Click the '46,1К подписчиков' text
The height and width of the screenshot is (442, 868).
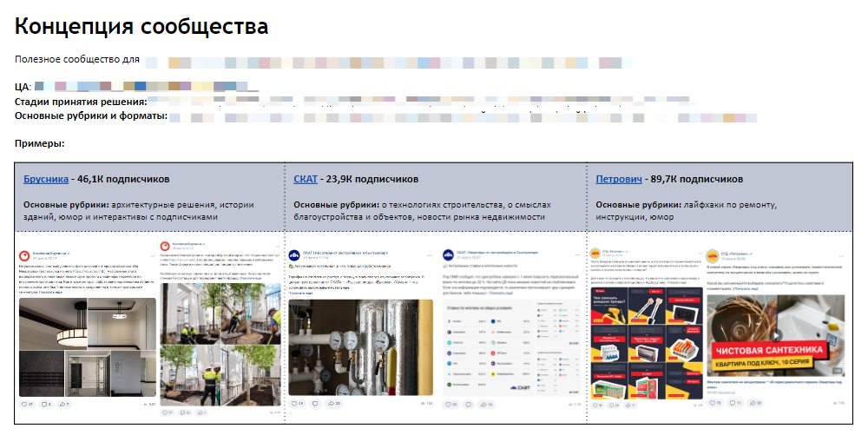(123, 179)
